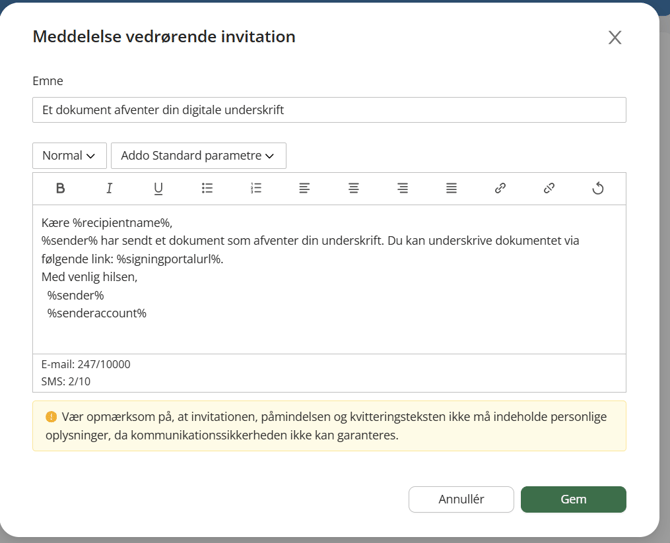This screenshot has width=670, height=543.
Task: Justify the message text
Action: tap(451, 188)
